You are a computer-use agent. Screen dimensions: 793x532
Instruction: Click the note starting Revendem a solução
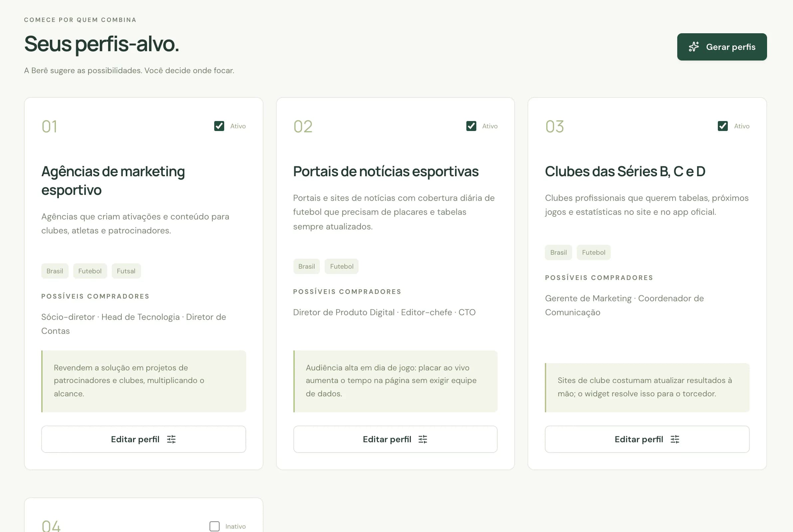pos(144,381)
